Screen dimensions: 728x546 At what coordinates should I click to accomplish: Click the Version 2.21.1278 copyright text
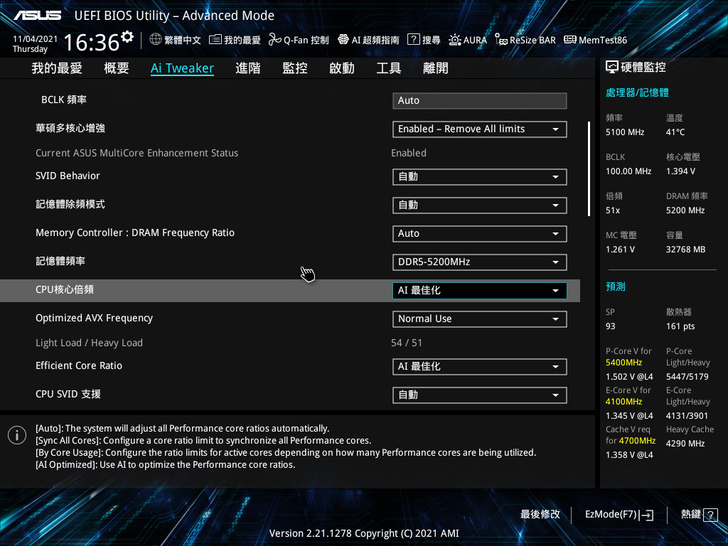(364, 533)
